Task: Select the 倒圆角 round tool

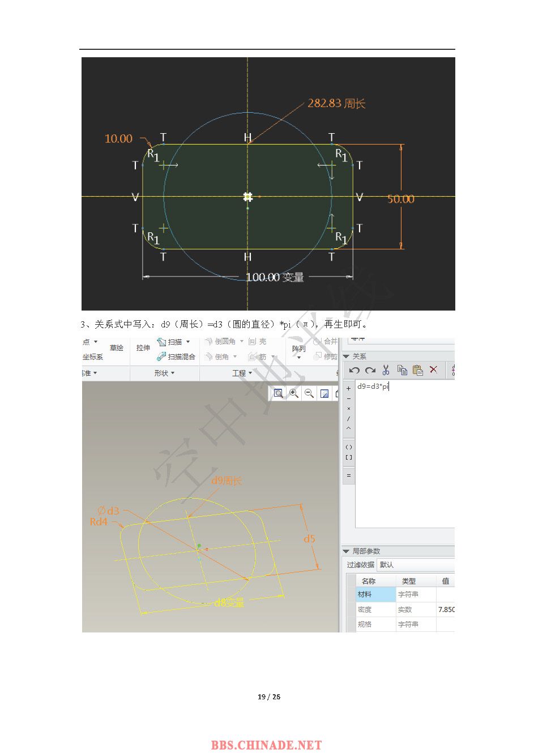Action: click(x=220, y=341)
